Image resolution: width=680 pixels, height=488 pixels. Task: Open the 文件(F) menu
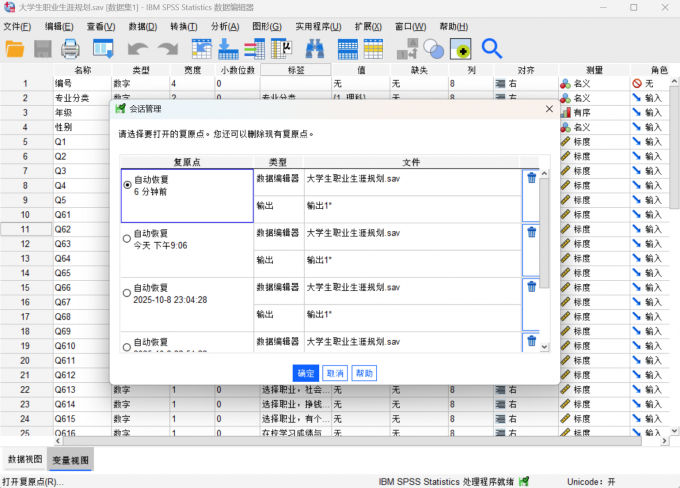[17, 26]
